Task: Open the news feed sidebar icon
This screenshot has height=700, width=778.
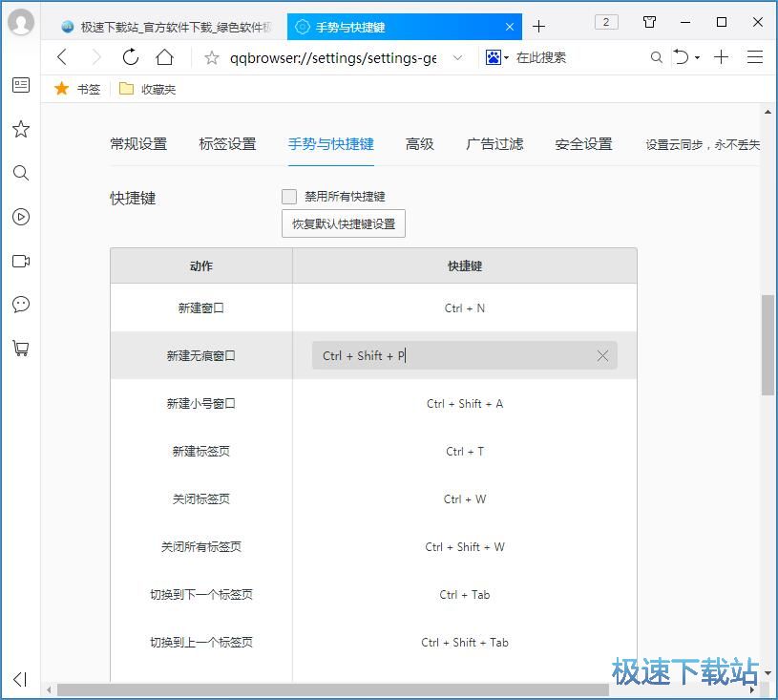Action: [x=21, y=85]
